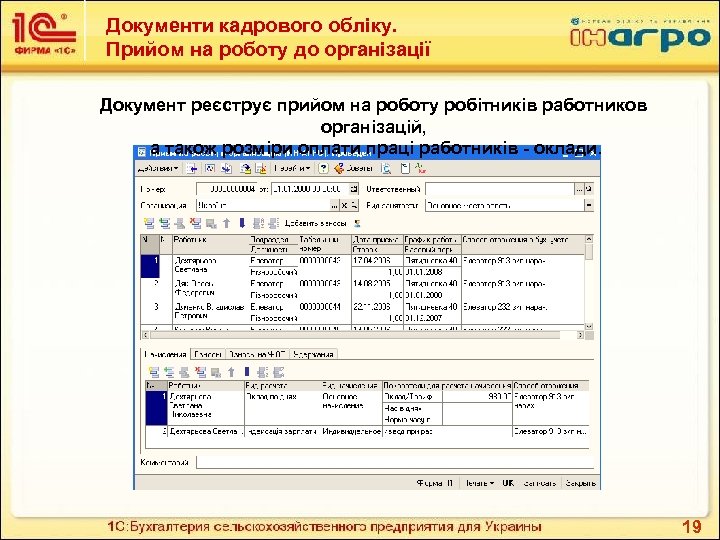
Task: Switch to the Взносы tab
Action: click(208, 354)
